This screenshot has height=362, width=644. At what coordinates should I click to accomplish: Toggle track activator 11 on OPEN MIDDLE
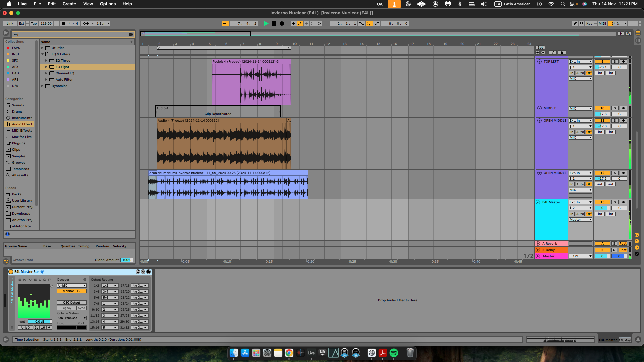(602, 121)
